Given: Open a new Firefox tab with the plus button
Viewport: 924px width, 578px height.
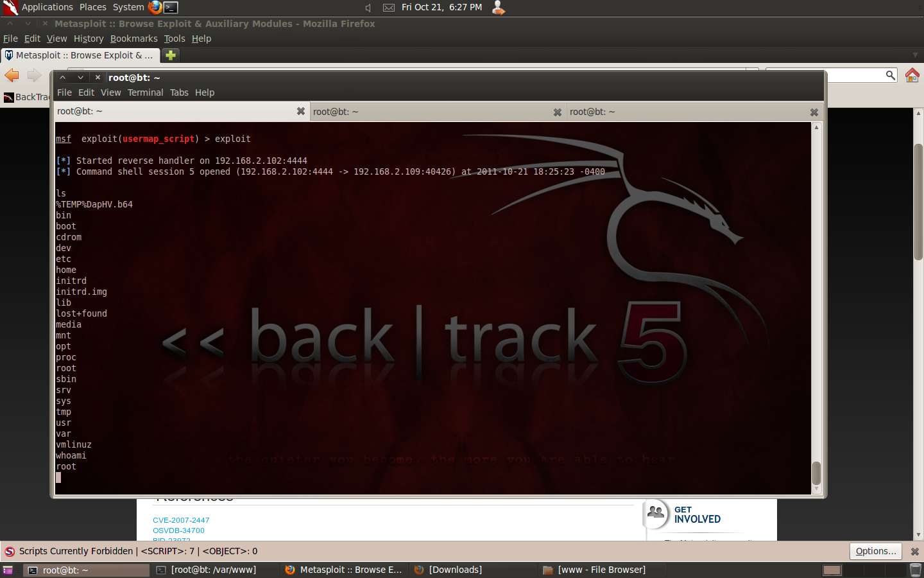Looking at the screenshot, I should point(171,55).
